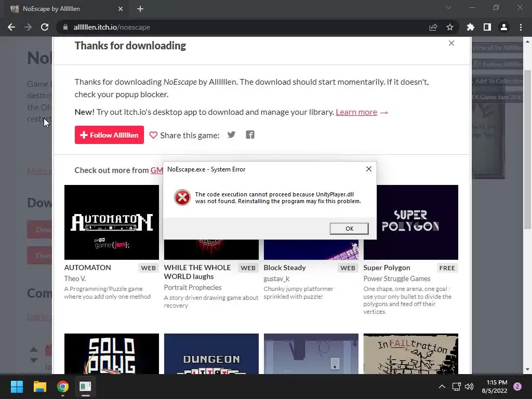Close the Thanks for downloading popup
The image size is (532, 399).
coord(451,43)
